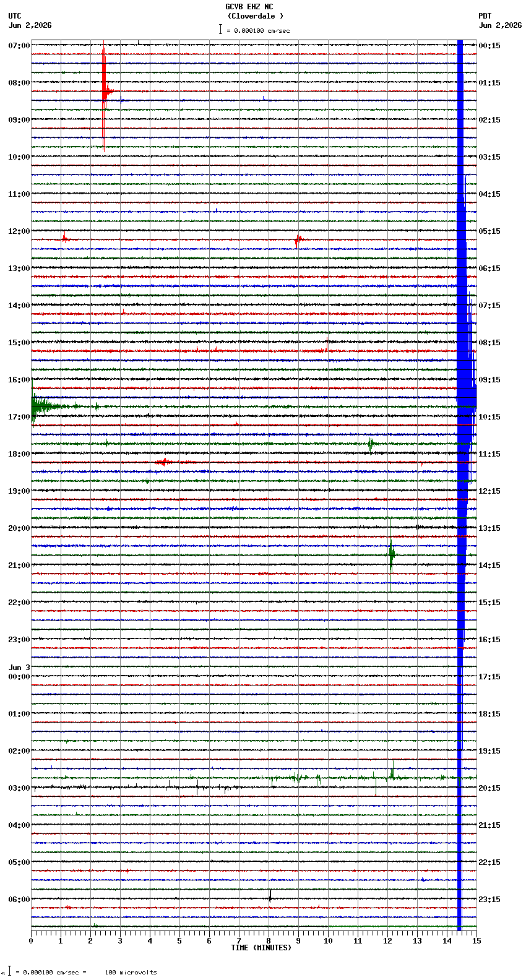Click the 03:00 UTC time label

tap(19, 788)
